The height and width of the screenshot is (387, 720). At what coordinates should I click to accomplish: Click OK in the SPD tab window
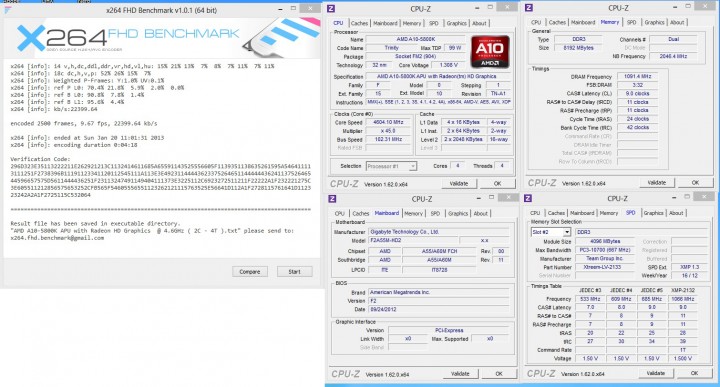[x=694, y=373]
